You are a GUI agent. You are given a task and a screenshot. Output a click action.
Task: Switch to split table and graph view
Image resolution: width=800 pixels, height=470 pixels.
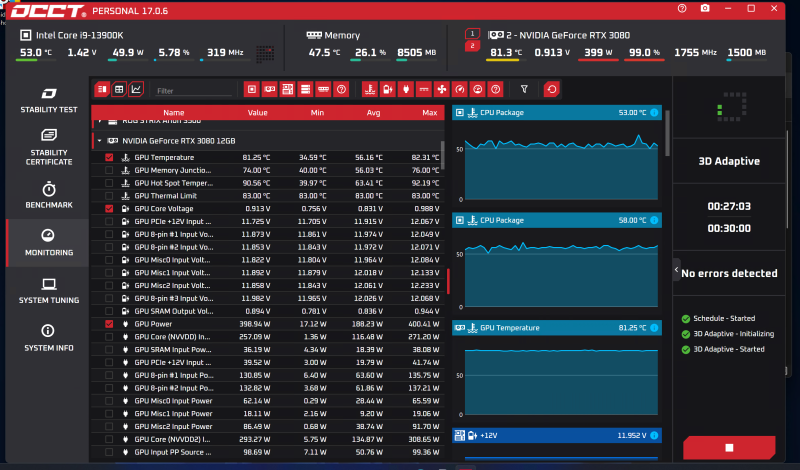pyautogui.click(x=102, y=90)
